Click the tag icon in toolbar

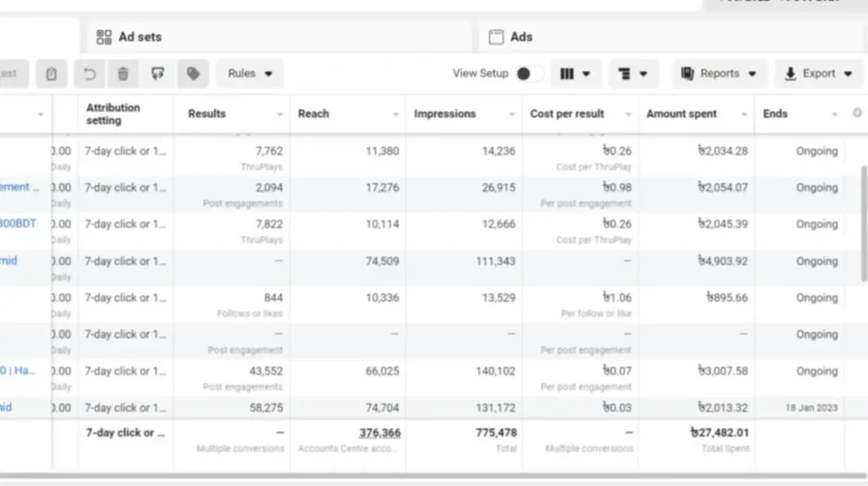coord(193,74)
